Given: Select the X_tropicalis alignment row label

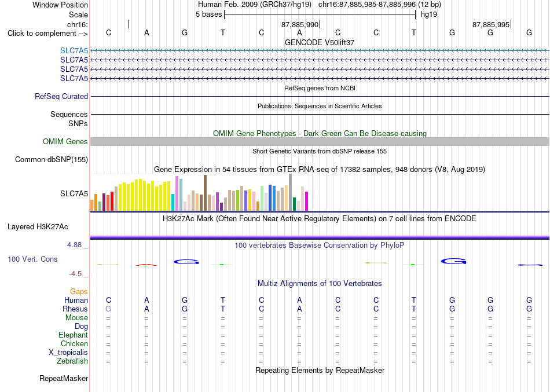Looking at the screenshot, I should 68,353.
